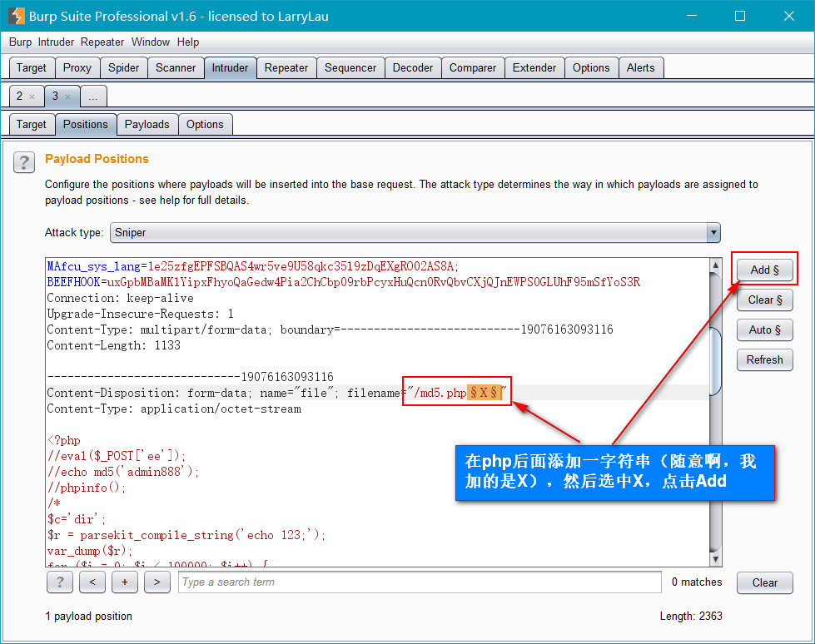
Task: Click the Upgrade-Insecure-Requests: 1 line
Action: point(141,314)
